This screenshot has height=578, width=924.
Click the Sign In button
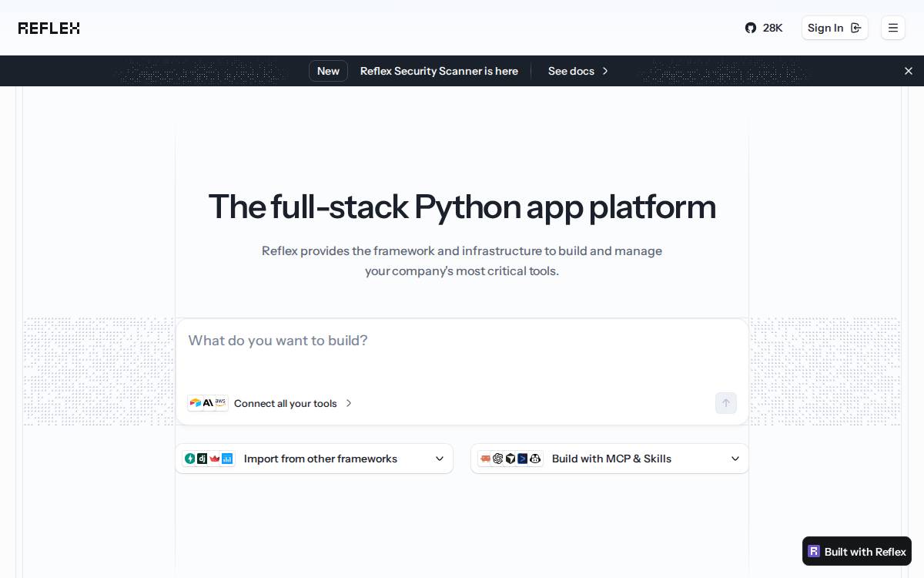[x=835, y=28]
